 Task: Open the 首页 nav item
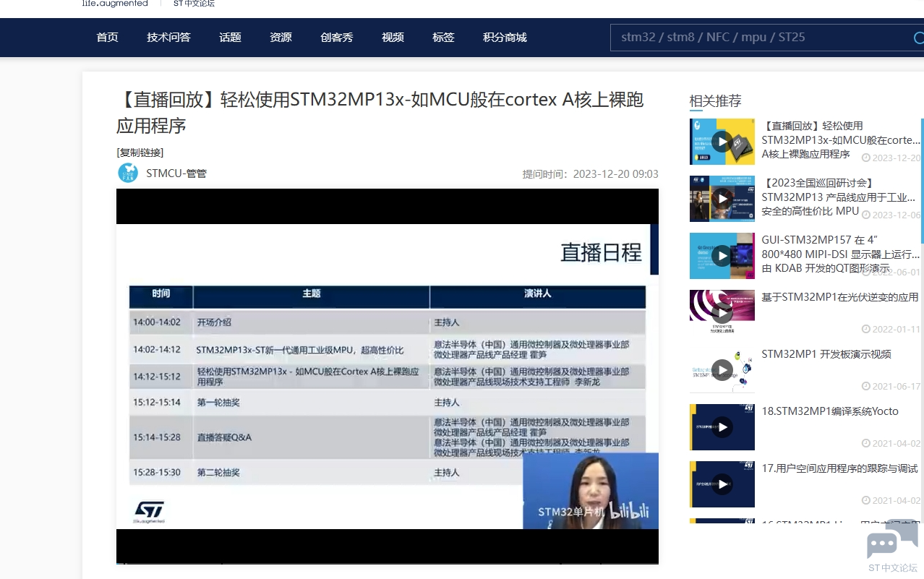pyautogui.click(x=107, y=38)
